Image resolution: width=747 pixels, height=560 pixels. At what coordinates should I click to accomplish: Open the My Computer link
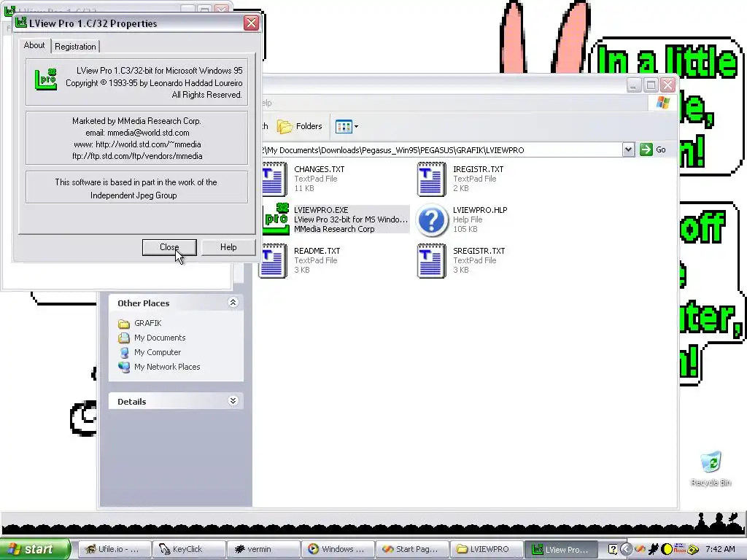[158, 352]
